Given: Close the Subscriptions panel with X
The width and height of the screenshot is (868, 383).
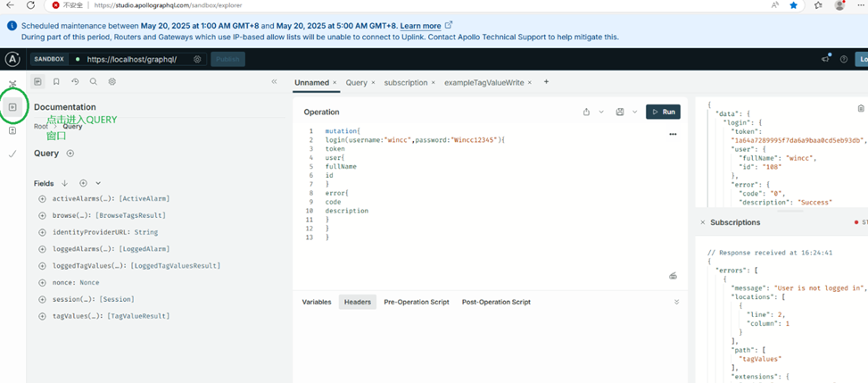Looking at the screenshot, I should pyautogui.click(x=703, y=222).
